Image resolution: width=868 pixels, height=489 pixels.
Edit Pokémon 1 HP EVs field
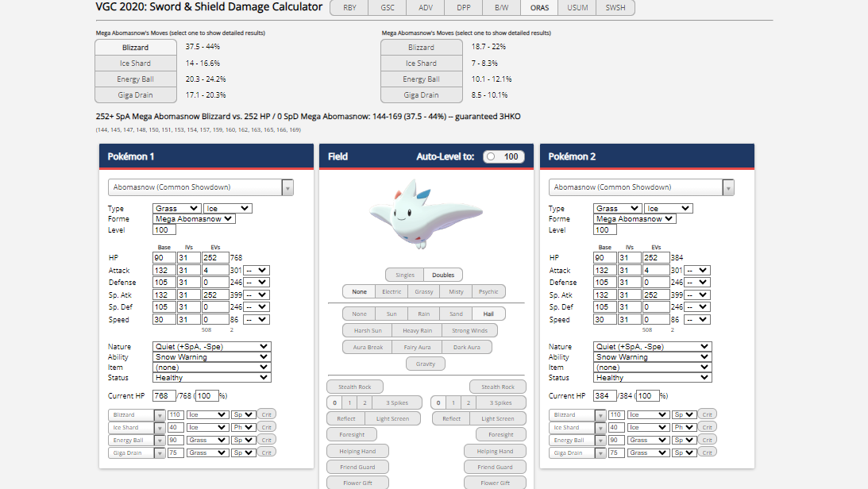(215, 258)
